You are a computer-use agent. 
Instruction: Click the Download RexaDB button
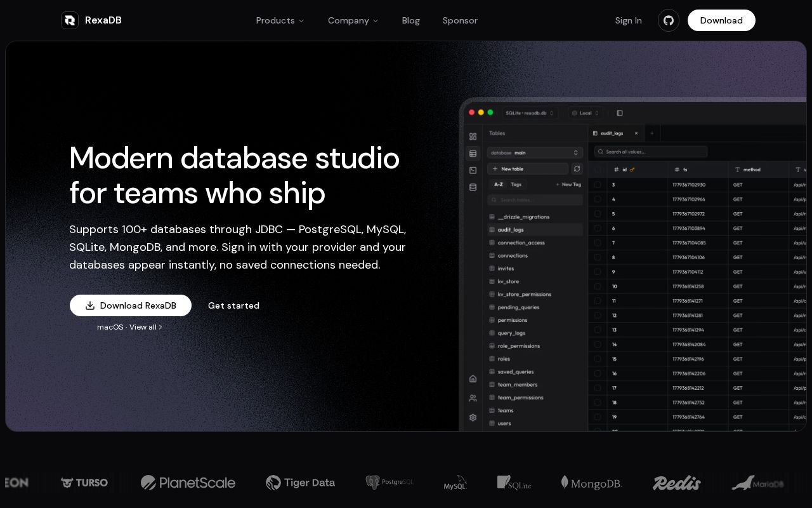[x=131, y=305]
